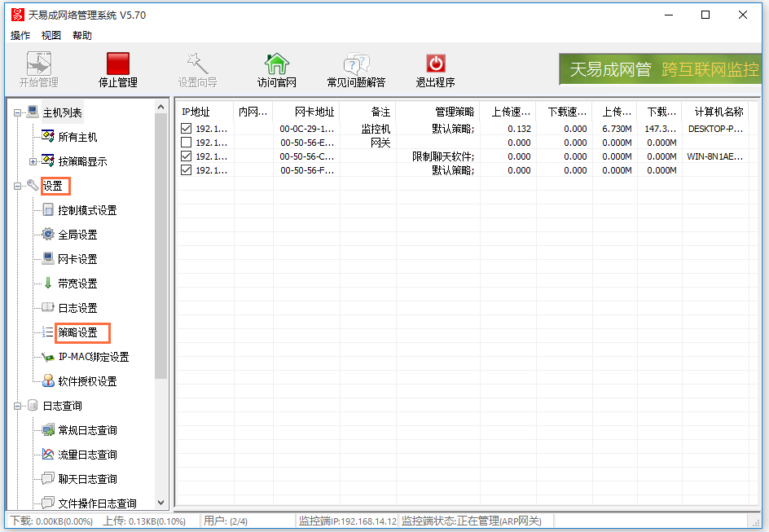This screenshot has width=769, height=532.
Task: Click the 管理策略 column header
Action: coord(437,112)
